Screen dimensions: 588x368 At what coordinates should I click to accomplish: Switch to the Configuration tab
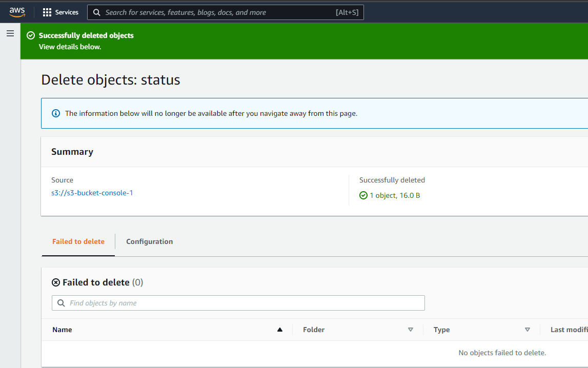149,241
